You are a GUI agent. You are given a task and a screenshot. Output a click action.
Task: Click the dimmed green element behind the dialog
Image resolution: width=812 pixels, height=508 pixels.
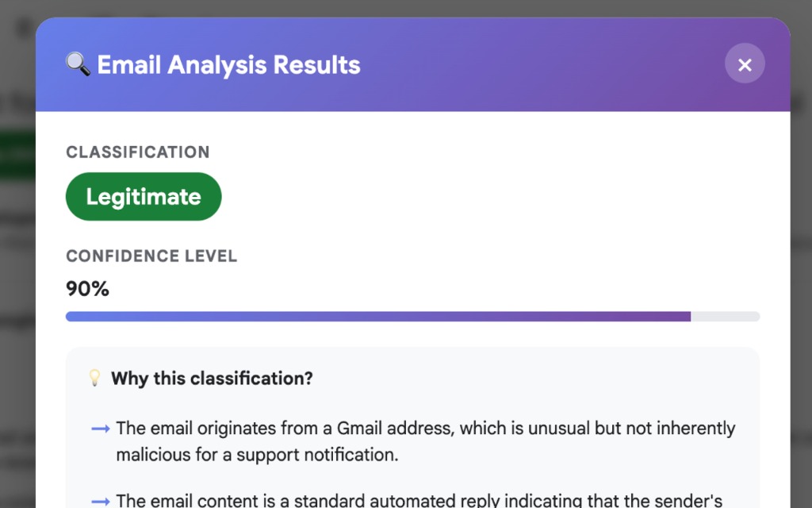point(16,155)
